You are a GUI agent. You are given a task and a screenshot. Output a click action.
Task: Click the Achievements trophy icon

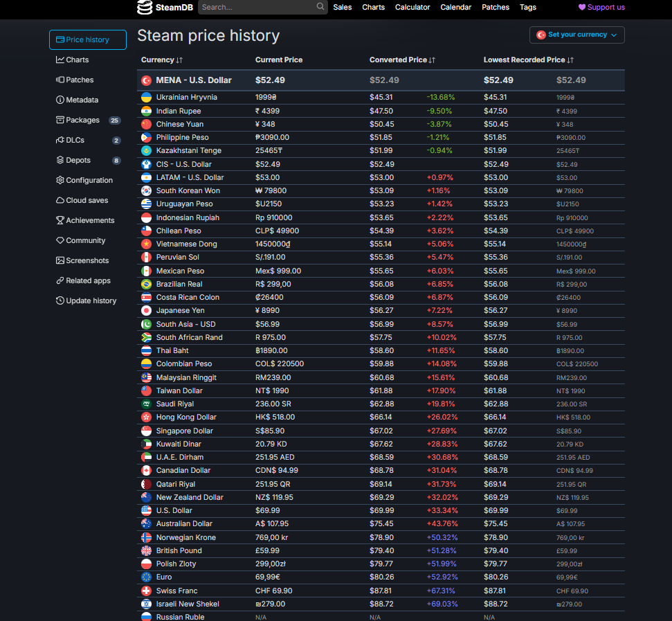pos(60,220)
